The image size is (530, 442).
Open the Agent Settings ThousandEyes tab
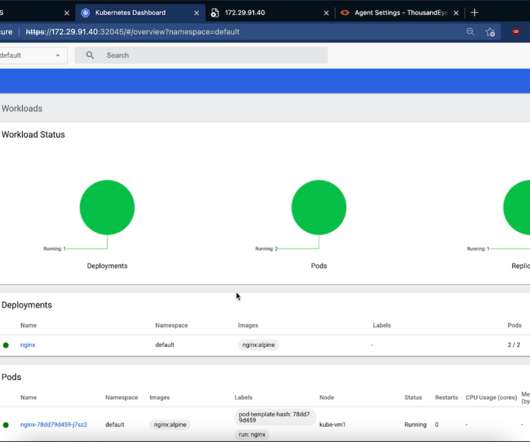click(401, 13)
